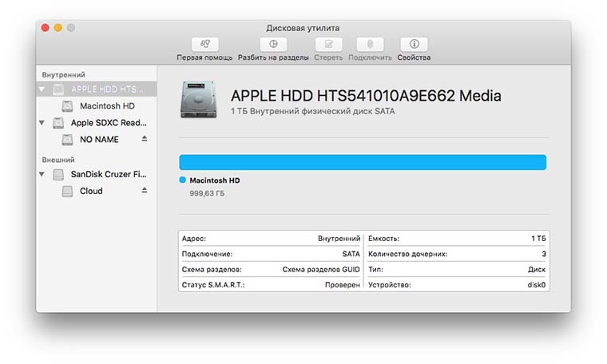
Task: Click the Cloud volume icon
Action: pos(67,191)
